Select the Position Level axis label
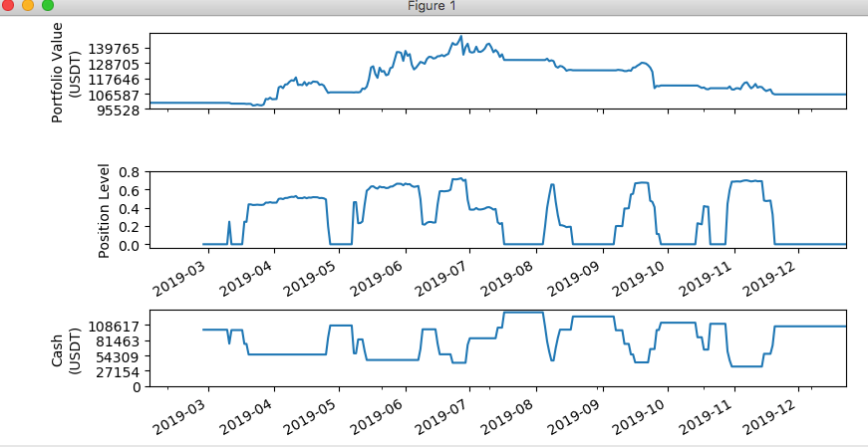This screenshot has width=868, height=447. pyautogui.click(x=104, y=209)
